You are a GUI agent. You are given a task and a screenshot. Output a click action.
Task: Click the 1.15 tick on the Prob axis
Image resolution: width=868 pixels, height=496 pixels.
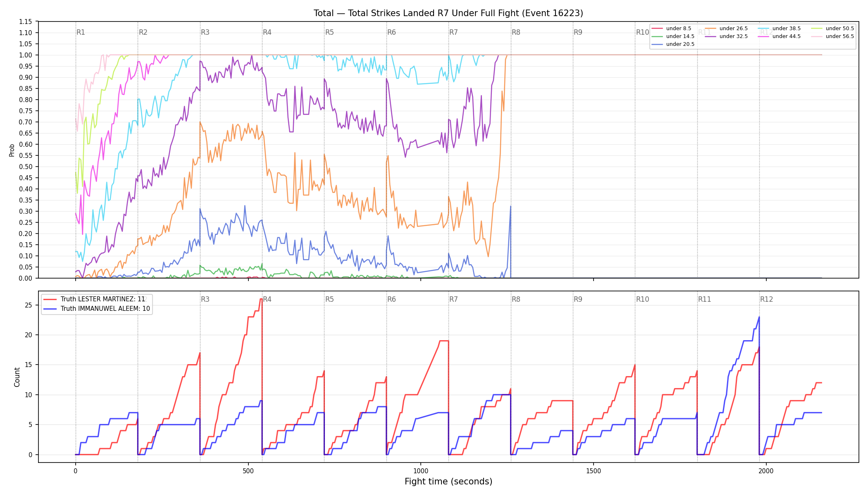click(26, 21)
